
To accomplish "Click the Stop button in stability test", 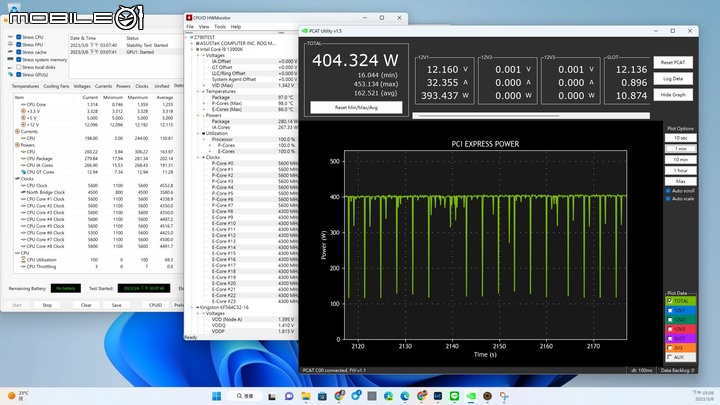I will 47,305.
